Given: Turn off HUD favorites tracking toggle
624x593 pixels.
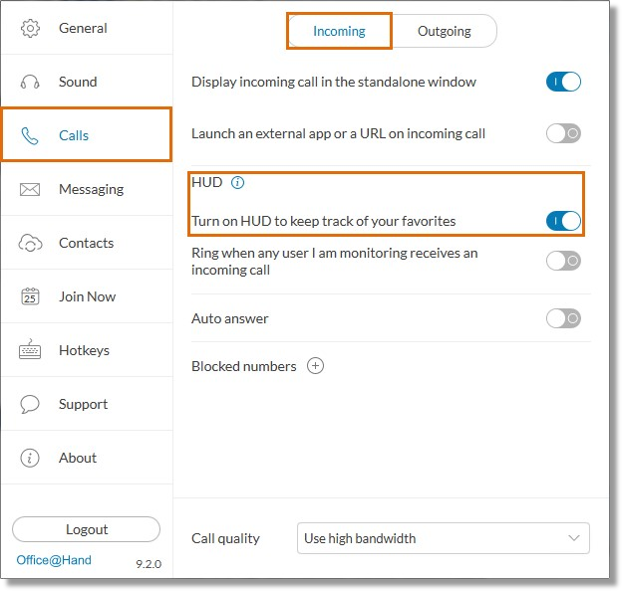Looking at the screenshot, I should point(564,221).
